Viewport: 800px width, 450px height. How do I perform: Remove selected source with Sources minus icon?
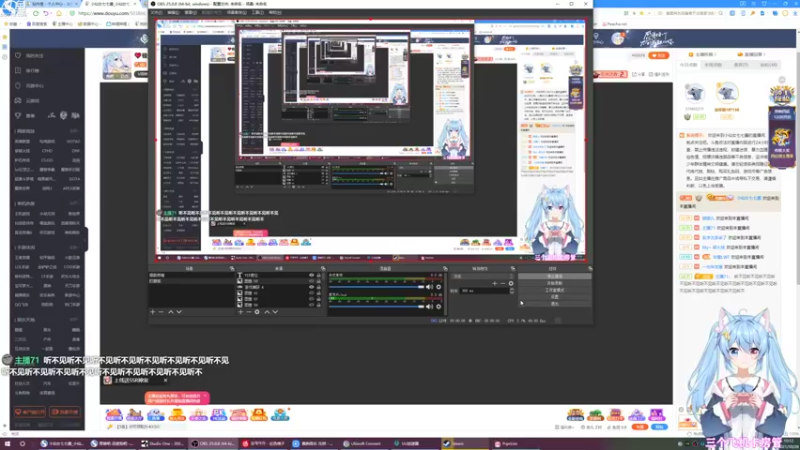[248, 312]
